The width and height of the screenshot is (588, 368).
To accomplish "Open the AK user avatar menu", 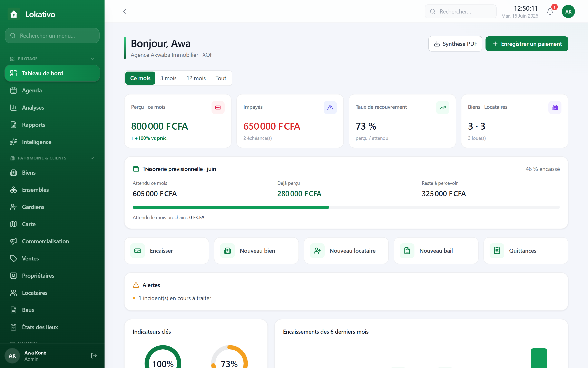I will tap(568, 11).
